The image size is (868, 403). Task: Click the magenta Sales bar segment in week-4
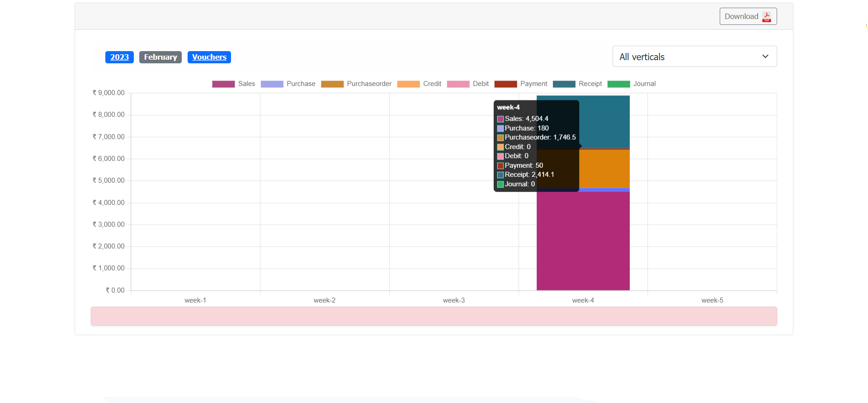pos(583,241)
